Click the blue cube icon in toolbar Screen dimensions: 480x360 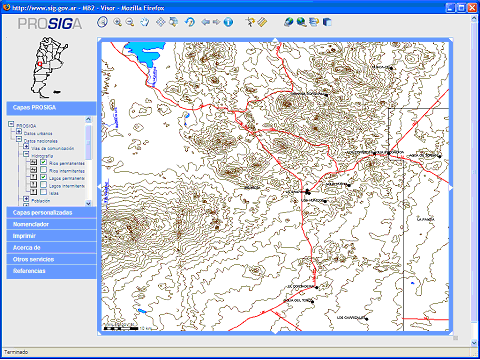click(327, 22)
